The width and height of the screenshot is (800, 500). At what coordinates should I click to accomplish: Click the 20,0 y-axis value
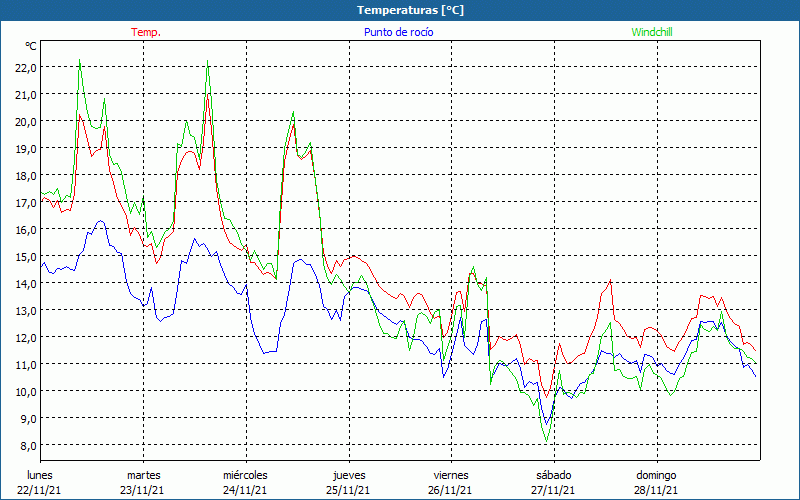coord(26,121)
